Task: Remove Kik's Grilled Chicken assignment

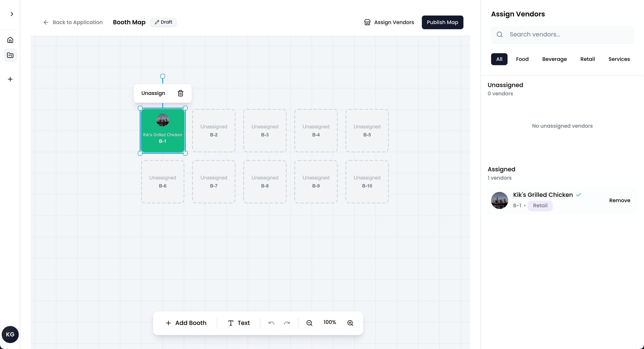Action: (x=620, y=200)
